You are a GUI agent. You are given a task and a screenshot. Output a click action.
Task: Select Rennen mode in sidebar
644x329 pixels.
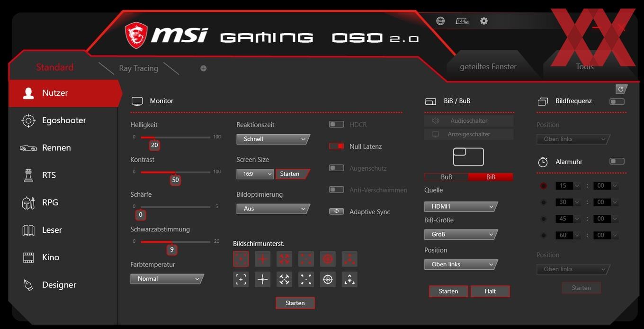click(63, 148)
